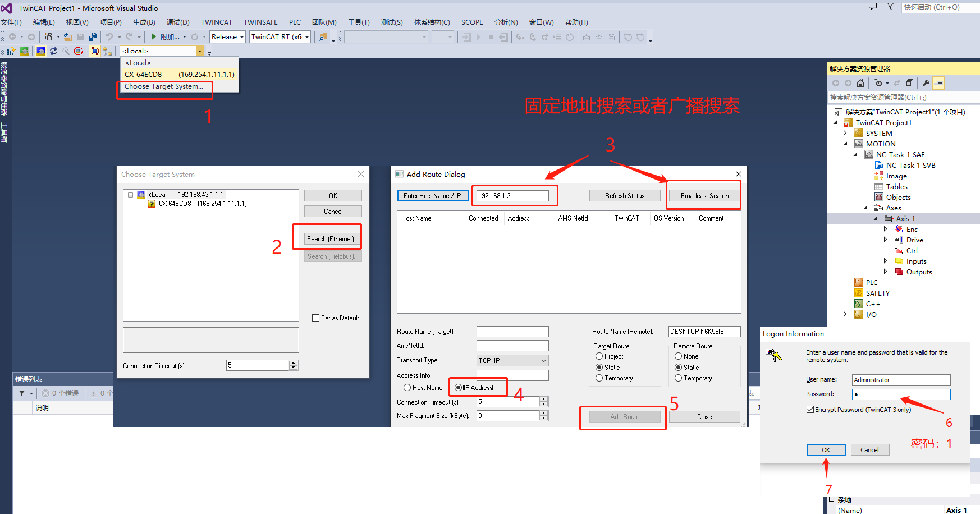This screenshot has height=514, width=980.
Task: Select Static under Remote Route
Action: click(678, 368)
